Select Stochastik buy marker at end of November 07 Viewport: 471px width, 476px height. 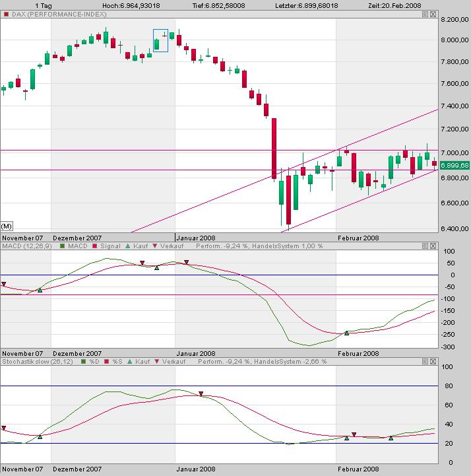[40, 436]
